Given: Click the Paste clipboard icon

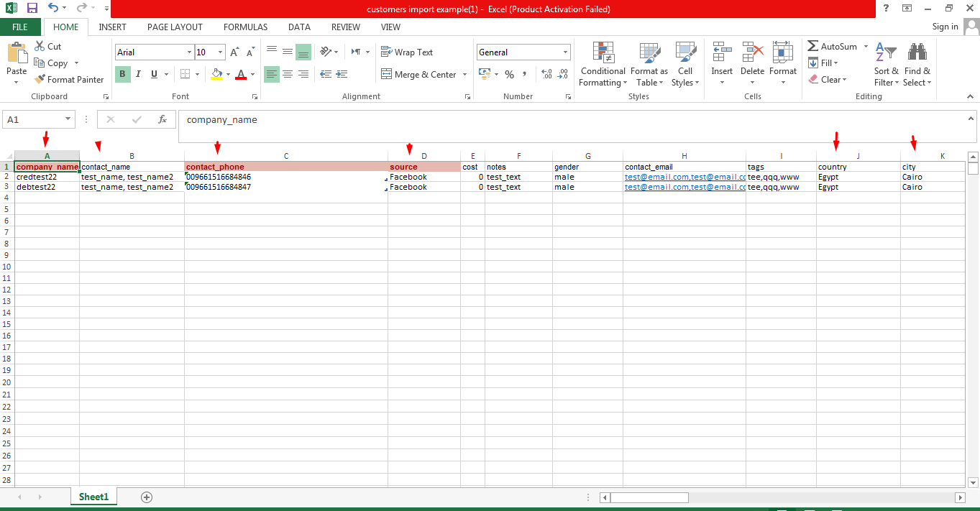Looking at the screenshot, I should pos(17,53).
